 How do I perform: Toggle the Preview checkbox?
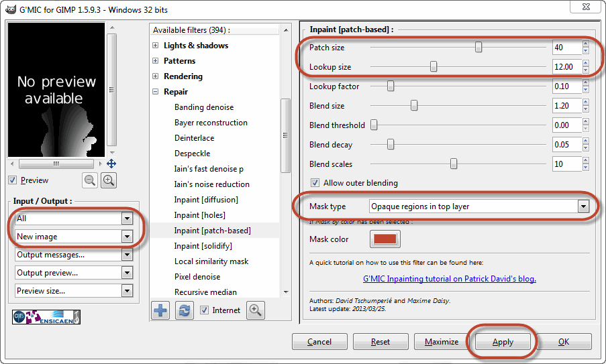click(12, 180)
